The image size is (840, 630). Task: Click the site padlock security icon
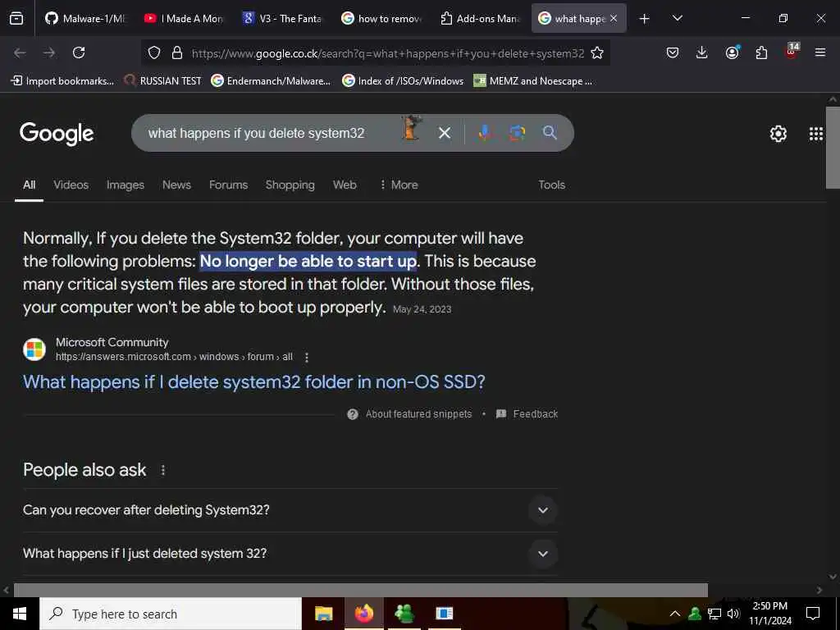click(x=177, y=52)
